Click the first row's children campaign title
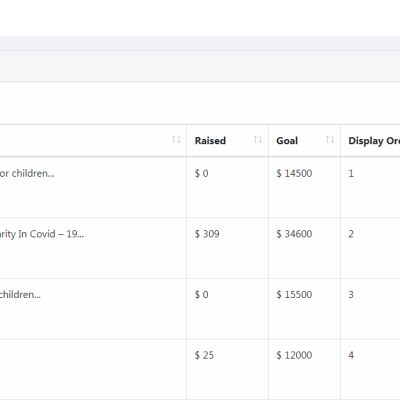The width and height of the screenshot is (400, 400). pyautogui.click(x=27, y=173)
